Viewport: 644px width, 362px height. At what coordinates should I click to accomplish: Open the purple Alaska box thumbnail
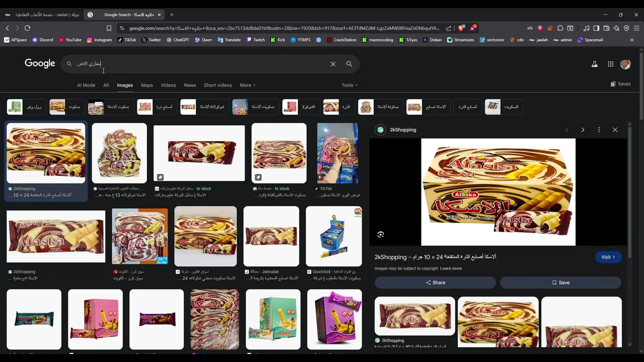pyautogui.click(x=334, y=319)
